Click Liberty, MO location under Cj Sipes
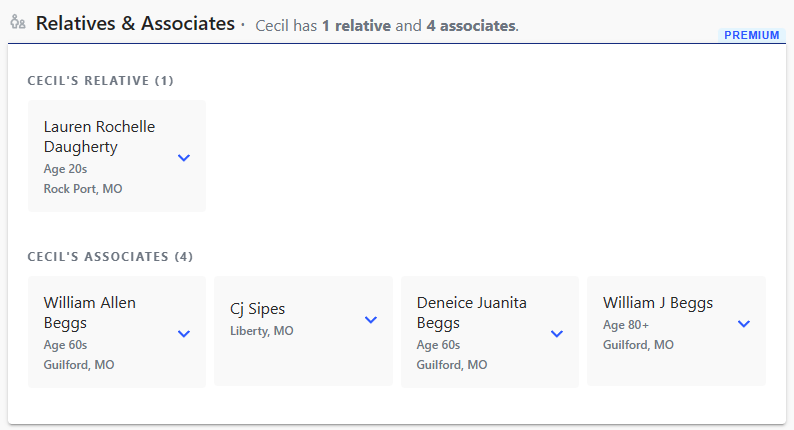This screenshot has height=430, width=794. pyautogui.click(x=262, y=331)
